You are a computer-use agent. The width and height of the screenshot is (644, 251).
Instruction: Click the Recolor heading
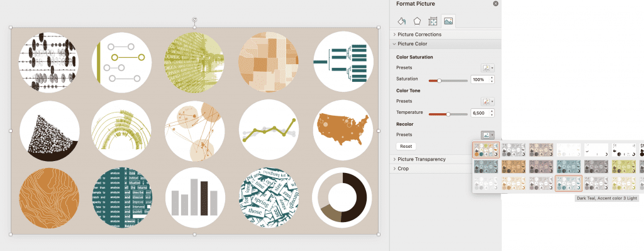click(x=404, y=124)
